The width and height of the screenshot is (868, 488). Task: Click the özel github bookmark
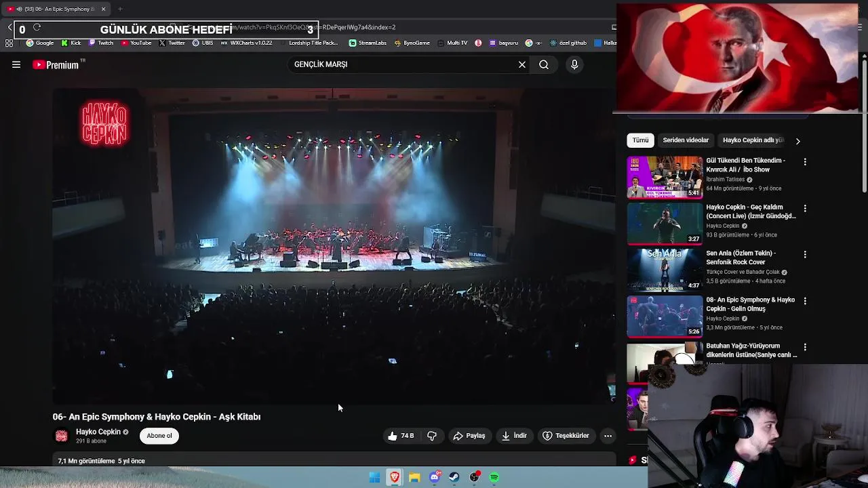click(569, 43)
